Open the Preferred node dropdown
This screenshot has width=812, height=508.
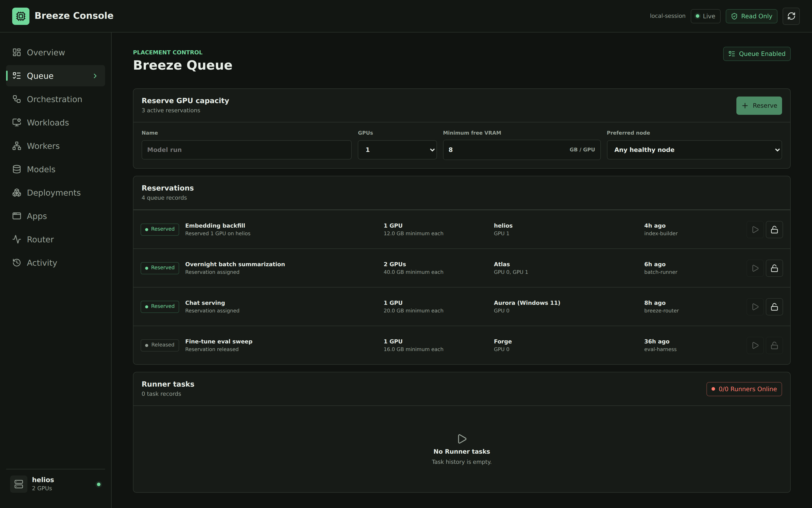[x=694, y=150]
